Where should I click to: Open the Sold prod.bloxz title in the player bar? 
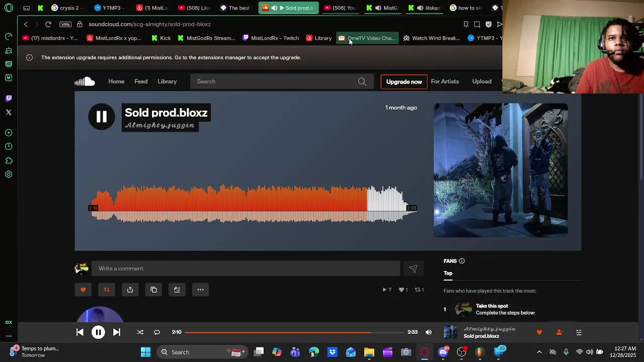(481, 336)
